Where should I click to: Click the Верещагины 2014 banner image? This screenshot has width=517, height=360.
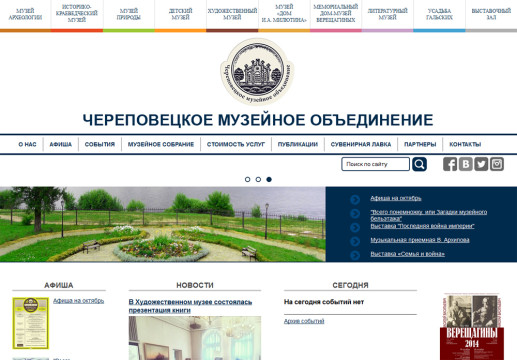tap(472, 326)
